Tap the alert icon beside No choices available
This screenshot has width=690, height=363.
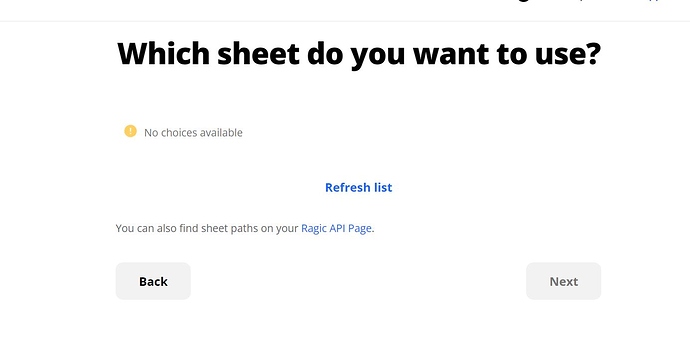(x=130, y=131)
